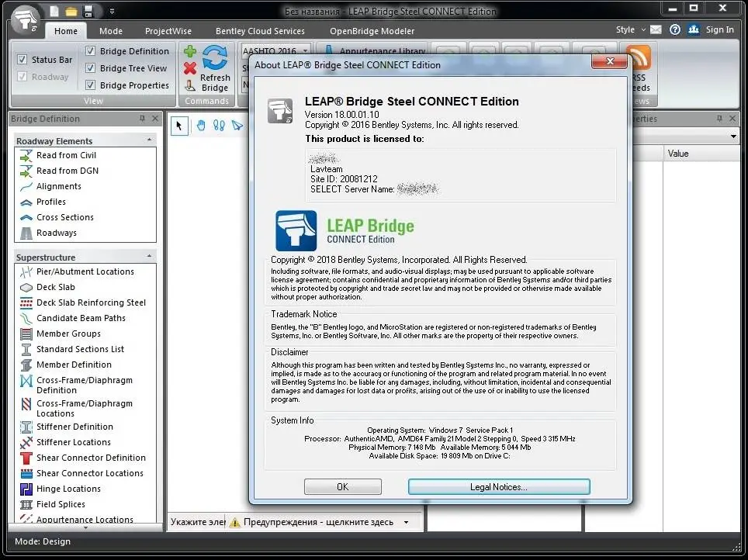Click Hinge Locations icon
The width and height of the screenshot is (748, 560).
26,489
